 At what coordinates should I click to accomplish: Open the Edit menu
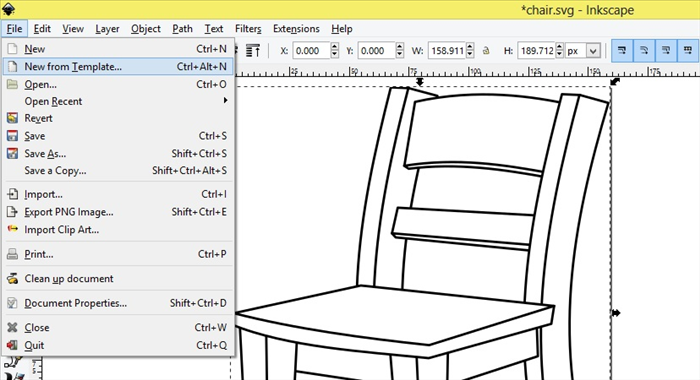pyautogui.click(x=42, y=29)
